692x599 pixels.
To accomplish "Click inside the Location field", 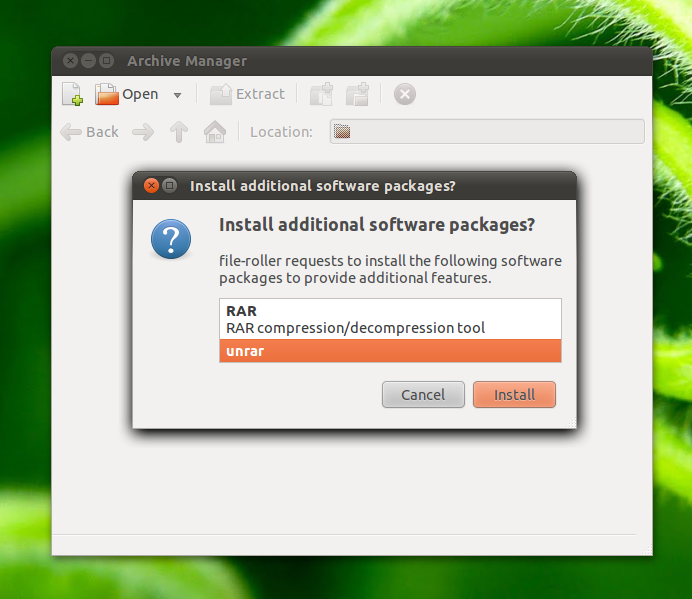I will (x=487, y=132).
